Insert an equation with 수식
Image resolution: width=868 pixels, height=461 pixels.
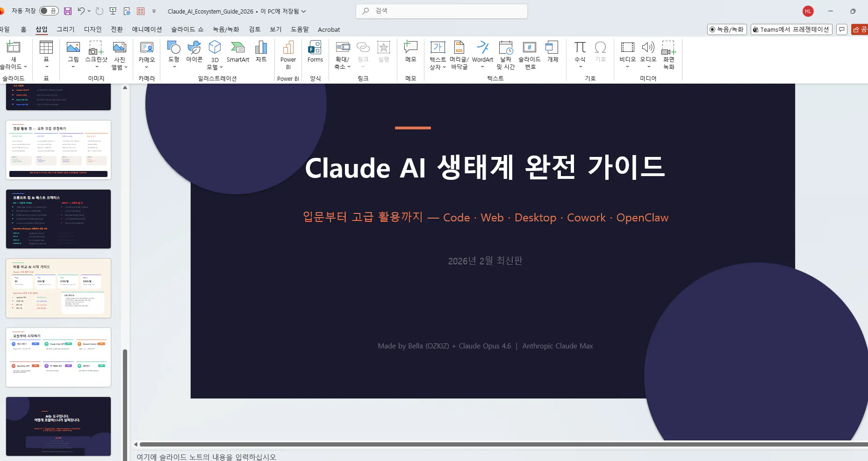click(580, 55)
